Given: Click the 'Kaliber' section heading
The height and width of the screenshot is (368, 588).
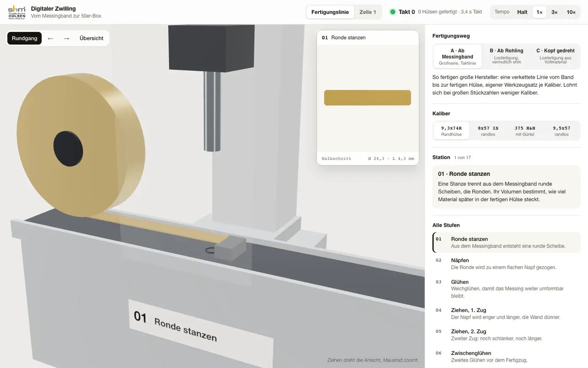Looking at the screenshot, I should click(441, 114).
